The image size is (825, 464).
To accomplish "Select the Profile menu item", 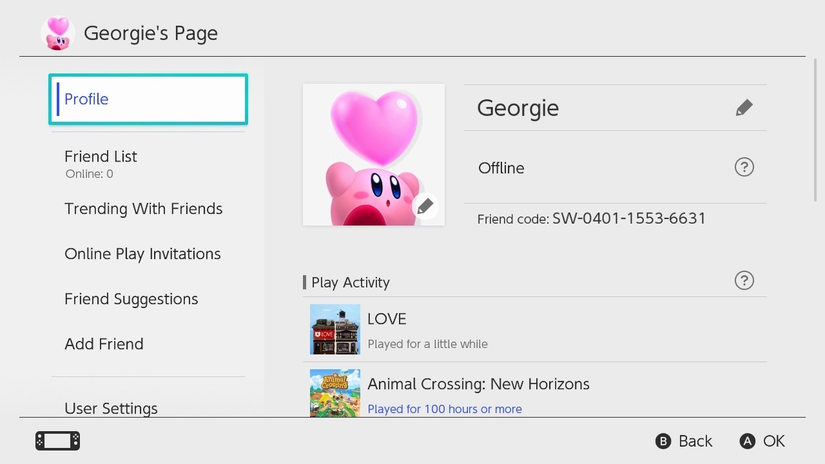I will [148, 99].
